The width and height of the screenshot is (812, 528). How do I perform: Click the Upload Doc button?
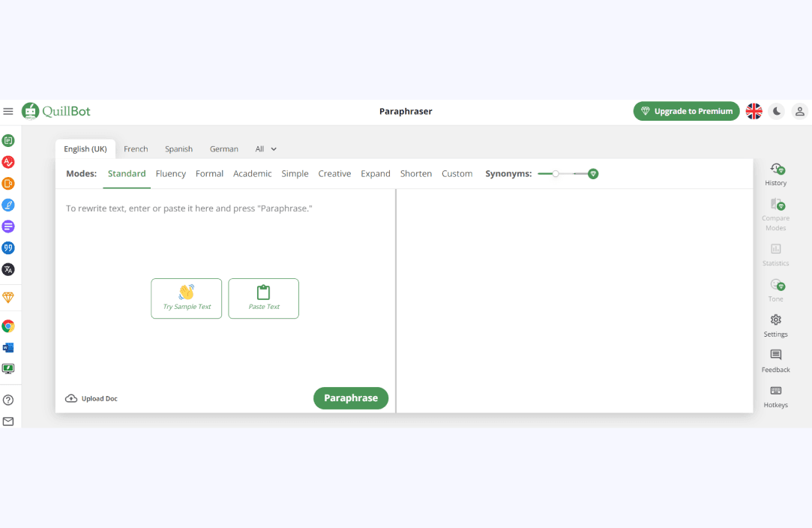click(91, 398)
